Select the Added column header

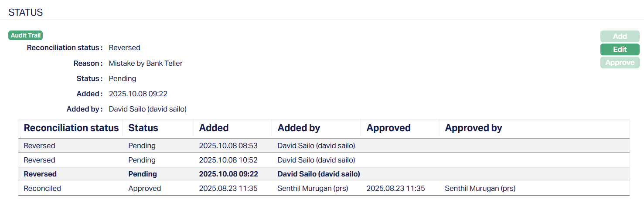pos(214,128)
